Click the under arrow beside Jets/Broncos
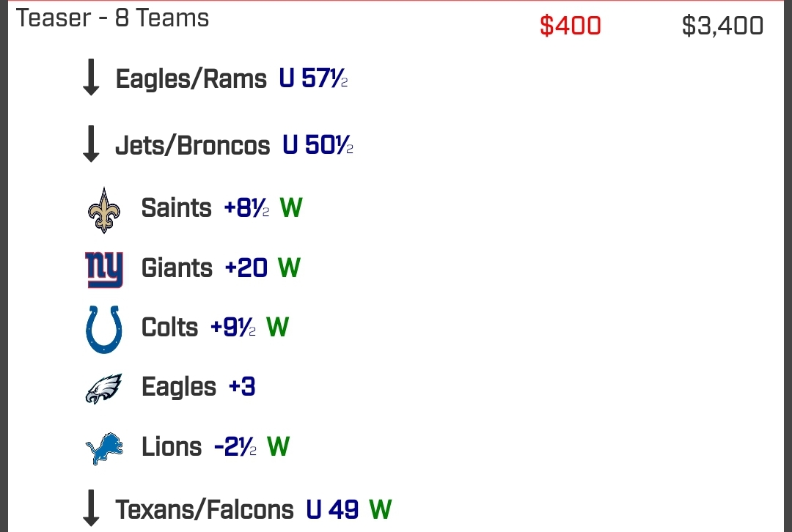Image resolution: width=792 pixels, height=532 pixels. (91, 145)
